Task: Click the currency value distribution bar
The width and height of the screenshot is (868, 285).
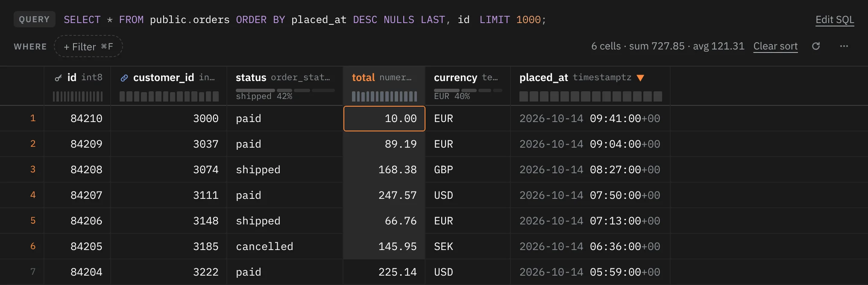Action: pos(468,90)
